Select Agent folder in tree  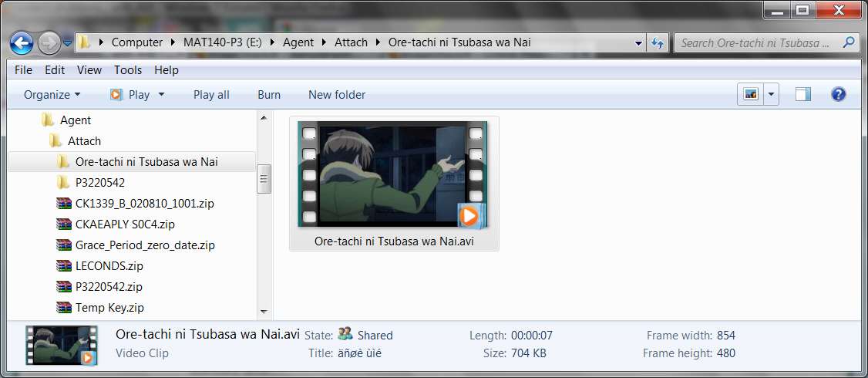pyautogui.click(x=76, y=120)
